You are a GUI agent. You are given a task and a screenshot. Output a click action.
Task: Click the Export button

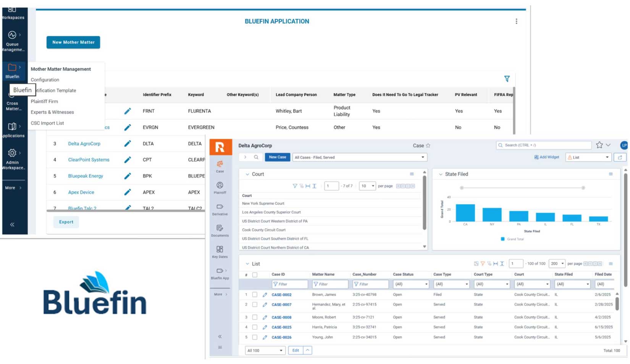coord(66,222)
